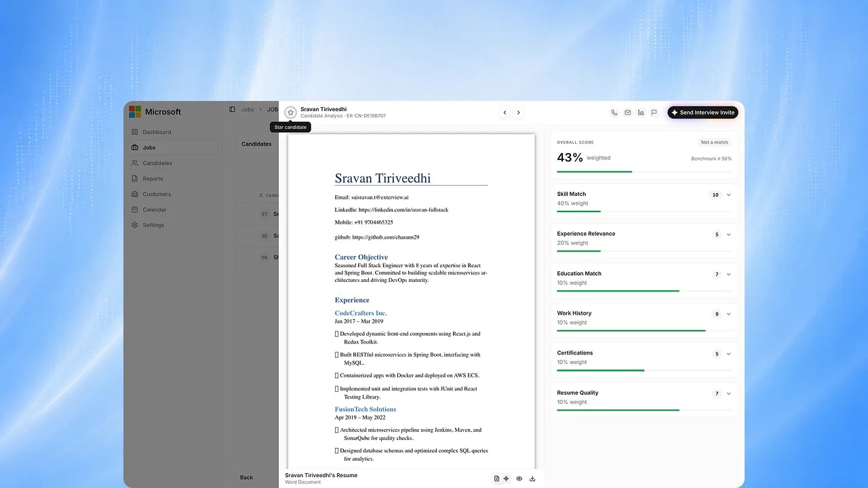Click the Calendar icon in sidebar
This screenshot has height=488, width=868.
coord(135,210)
